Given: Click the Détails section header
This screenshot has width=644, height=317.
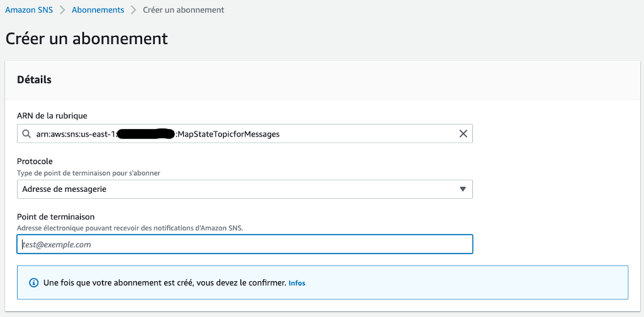Looking at the screenshot, I should pyautogui.click(x=34, y=80).
